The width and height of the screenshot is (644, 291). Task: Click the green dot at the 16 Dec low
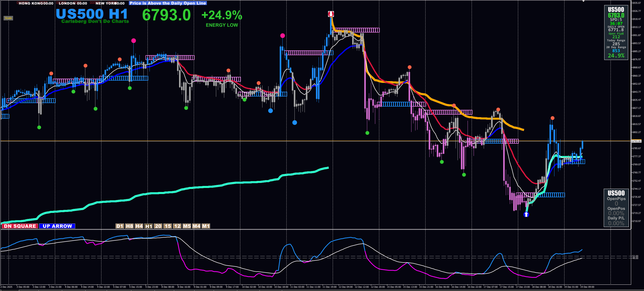464,175
